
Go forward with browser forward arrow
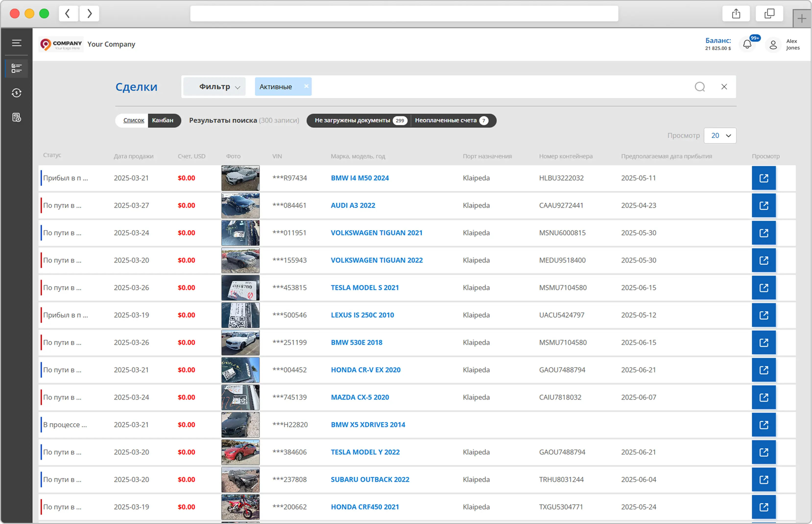click(x=89, y=14)
